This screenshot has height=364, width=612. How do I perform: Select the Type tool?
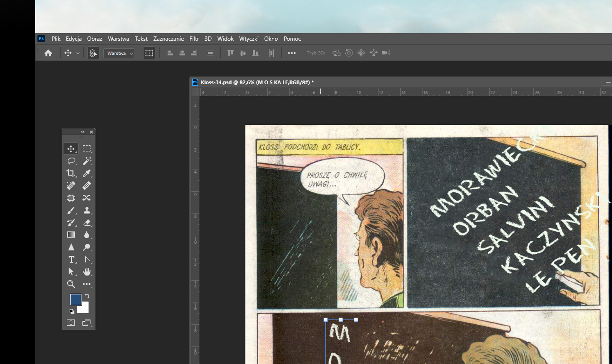(71, 259)
